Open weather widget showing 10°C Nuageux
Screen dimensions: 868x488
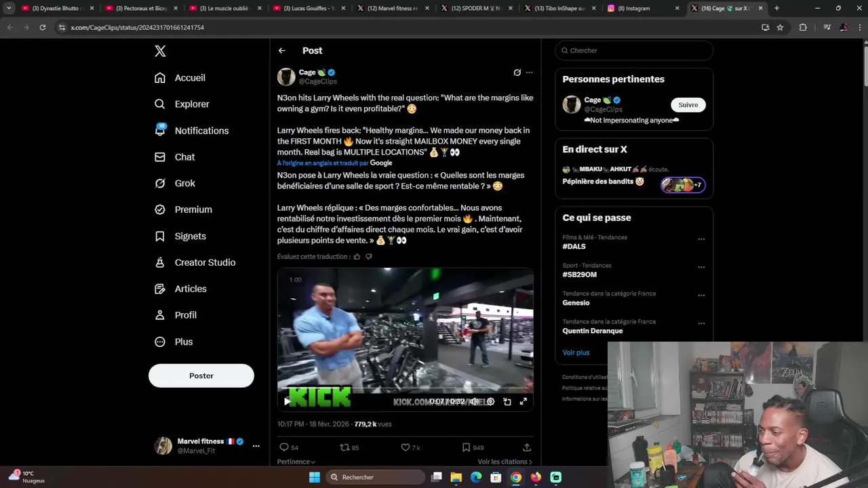tap(27, 476)
